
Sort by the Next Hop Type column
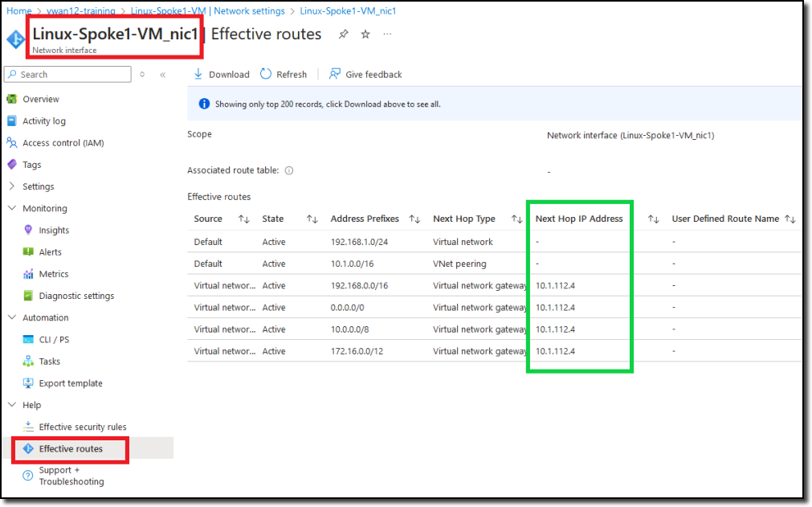tap(516, 219)
